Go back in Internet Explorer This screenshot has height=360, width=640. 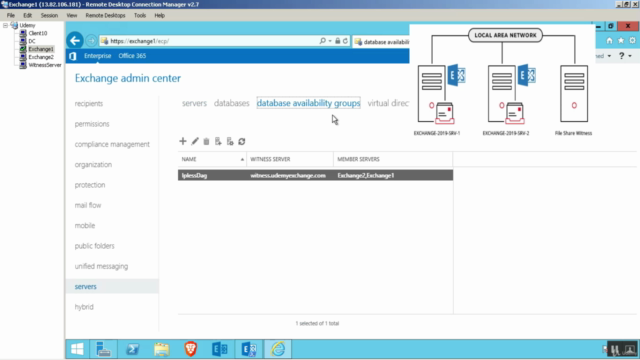tap(75, 40)
